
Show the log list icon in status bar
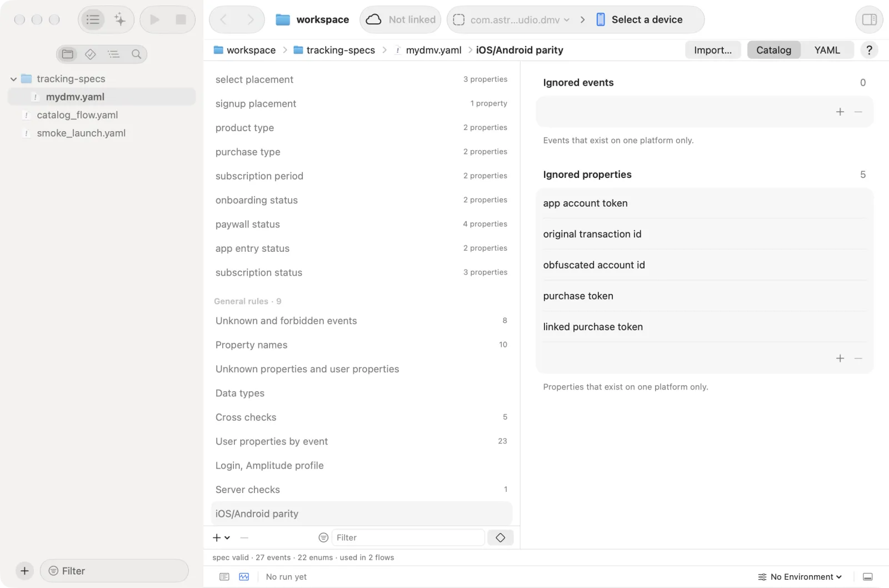click(224, 577)
